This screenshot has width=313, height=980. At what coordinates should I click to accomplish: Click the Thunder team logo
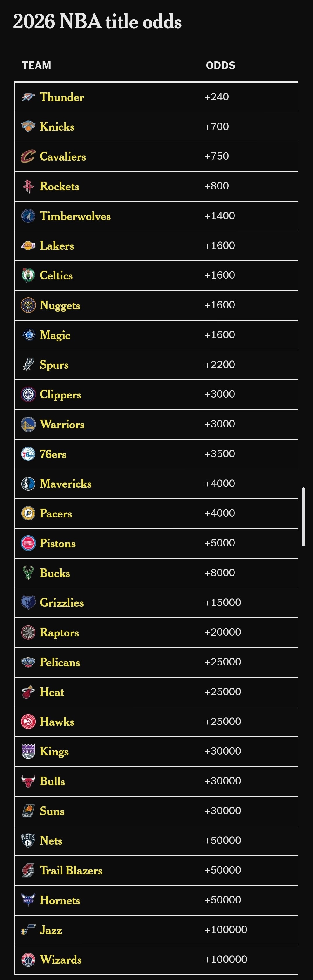(28, 97)
